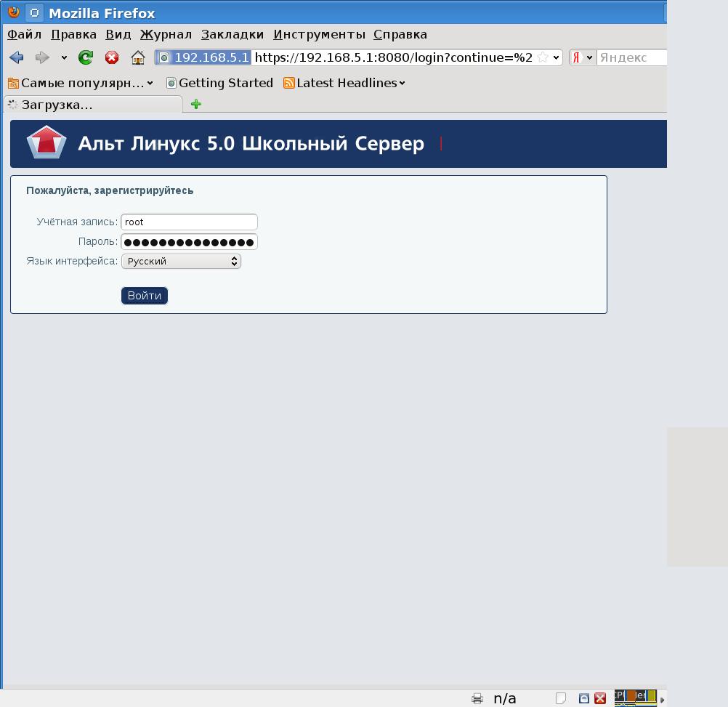Click the printer icon in status bar
The height and width of the screenshot is (707, 728).
tap(477, 698)
